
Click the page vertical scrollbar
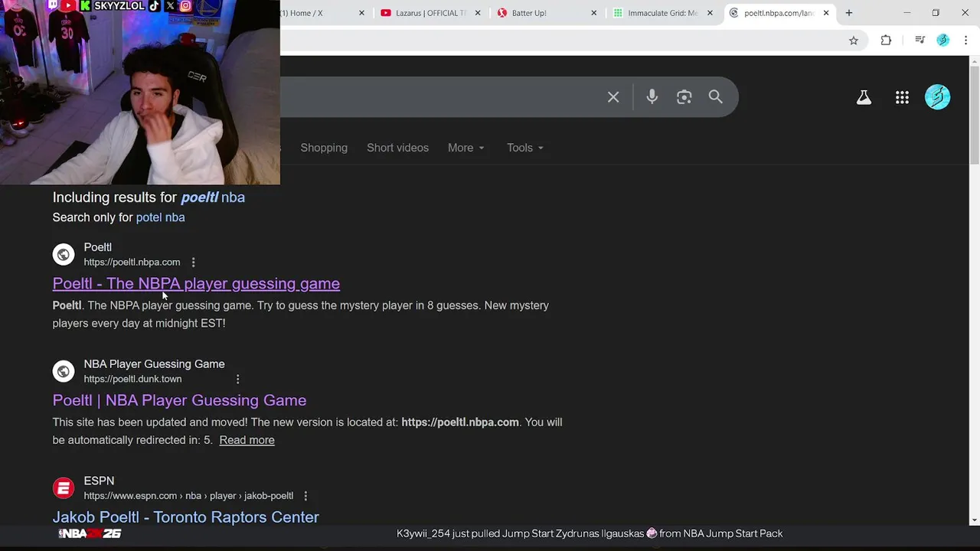[975, 115]
